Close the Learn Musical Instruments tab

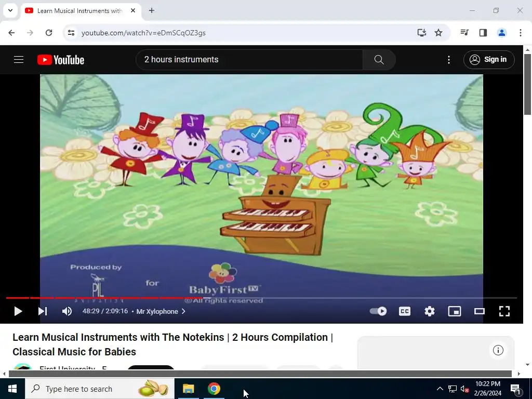[133, 10]
